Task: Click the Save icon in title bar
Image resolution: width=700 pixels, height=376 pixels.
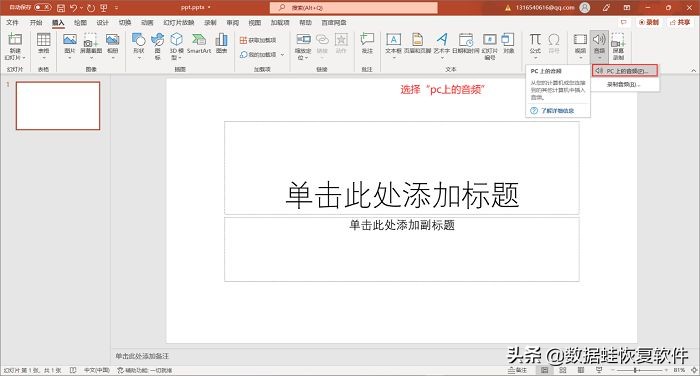Action: click(61, 8)
